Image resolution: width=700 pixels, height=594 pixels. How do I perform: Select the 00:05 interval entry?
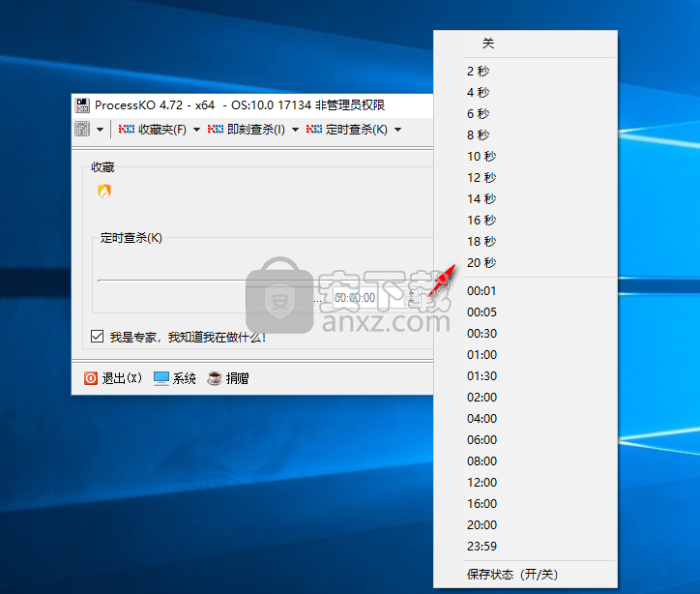coord(525,312)
